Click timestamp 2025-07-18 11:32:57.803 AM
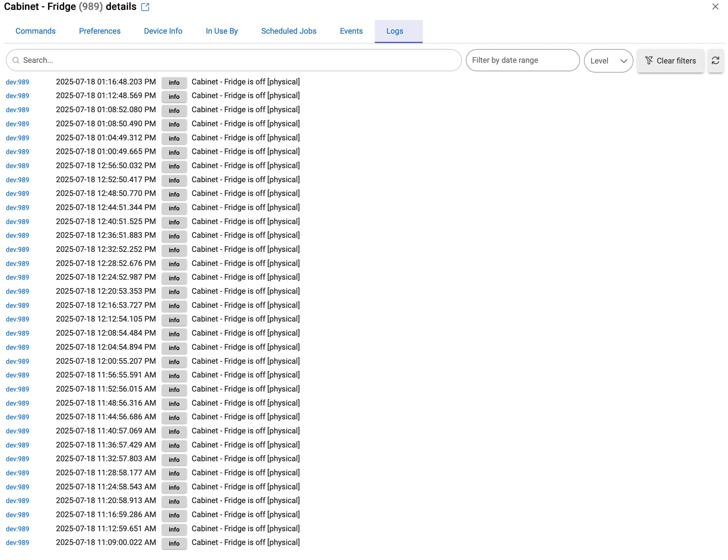The height and width of the screenshot is (560, 728). [106, 458]
